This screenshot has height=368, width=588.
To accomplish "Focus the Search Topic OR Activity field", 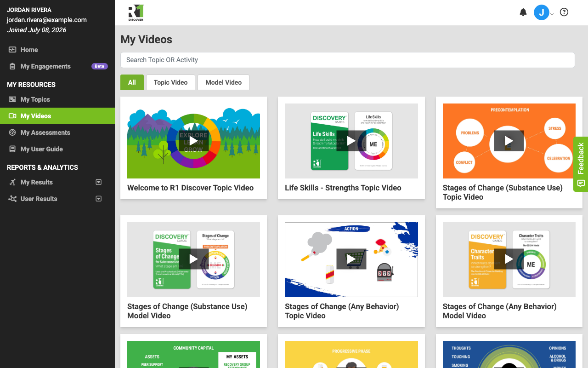I will click(x=348, y=60).
